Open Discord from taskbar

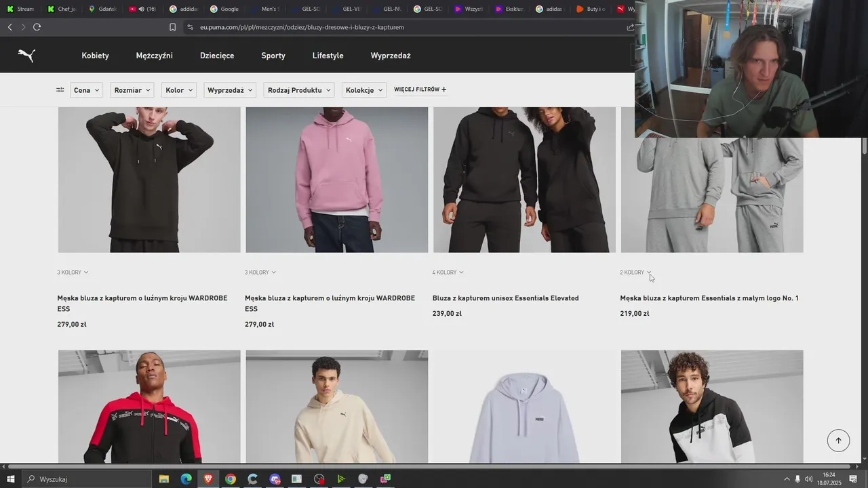(275, 479)
